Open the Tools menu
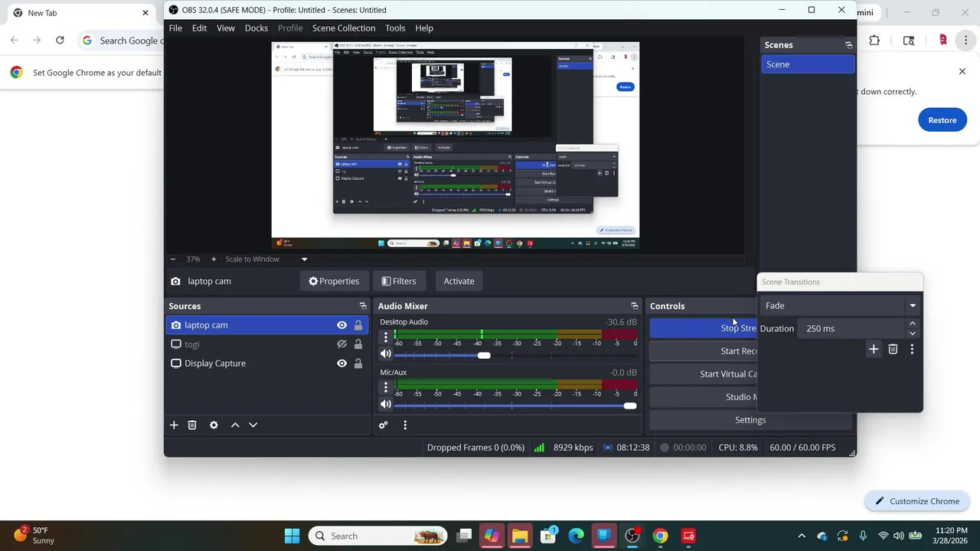980x551 pixels. [395, 28]
